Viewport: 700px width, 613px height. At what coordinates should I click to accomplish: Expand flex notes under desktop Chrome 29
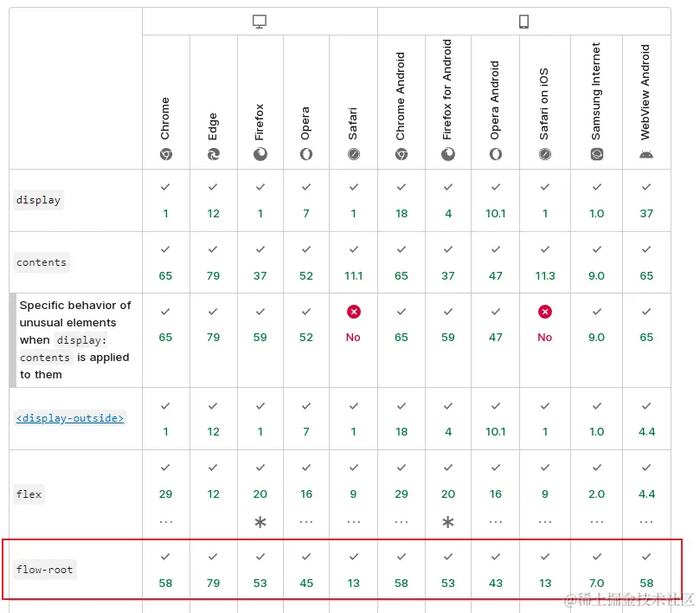tap(165, 522)
